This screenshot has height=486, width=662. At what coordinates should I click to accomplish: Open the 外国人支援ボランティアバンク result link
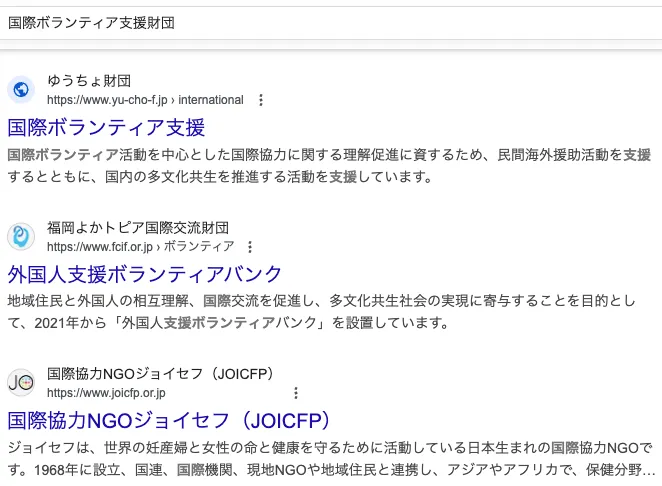point(144,274)
